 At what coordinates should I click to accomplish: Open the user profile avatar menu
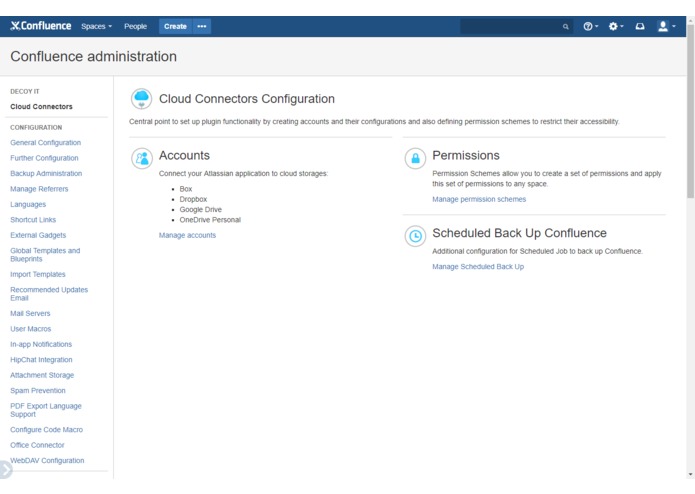click(666, 26)
